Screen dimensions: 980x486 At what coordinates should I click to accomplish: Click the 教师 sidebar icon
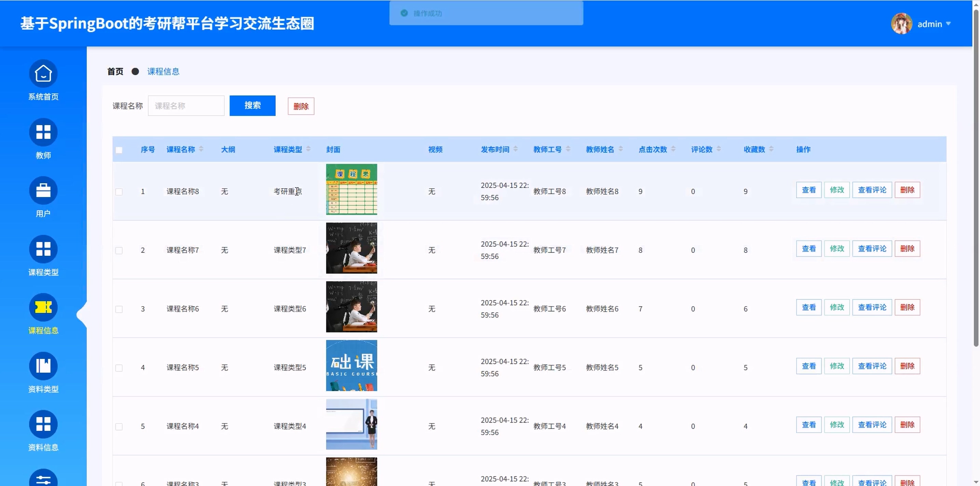(x=43, y=132)
